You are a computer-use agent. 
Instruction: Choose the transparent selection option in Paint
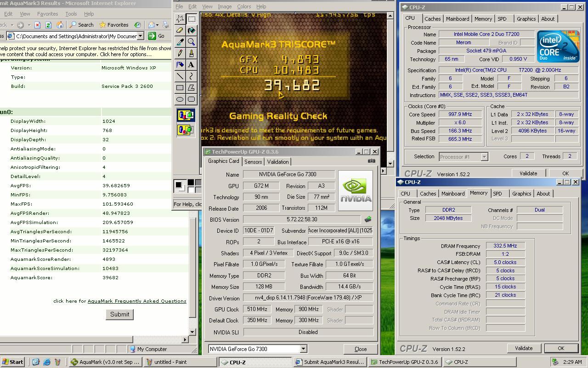point(186,130)
